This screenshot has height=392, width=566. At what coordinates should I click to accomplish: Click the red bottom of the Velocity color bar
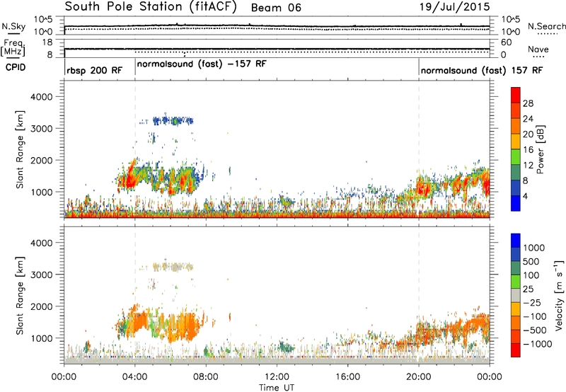[x=516, y=350]
